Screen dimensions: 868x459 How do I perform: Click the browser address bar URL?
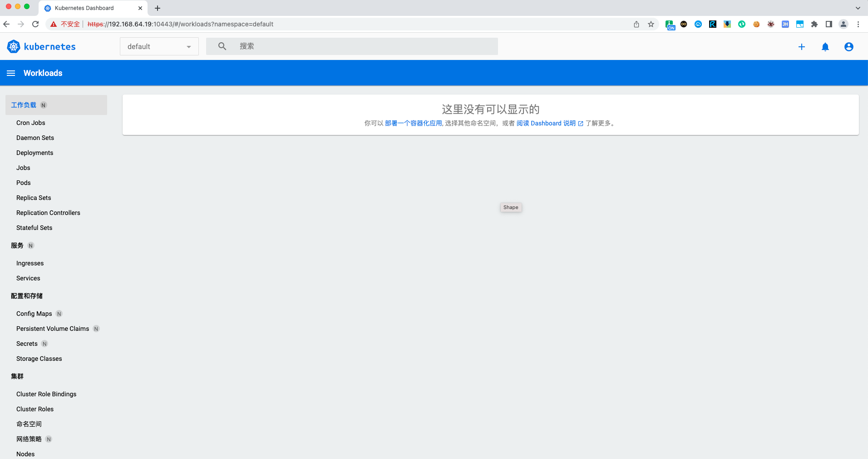(180, 24)
